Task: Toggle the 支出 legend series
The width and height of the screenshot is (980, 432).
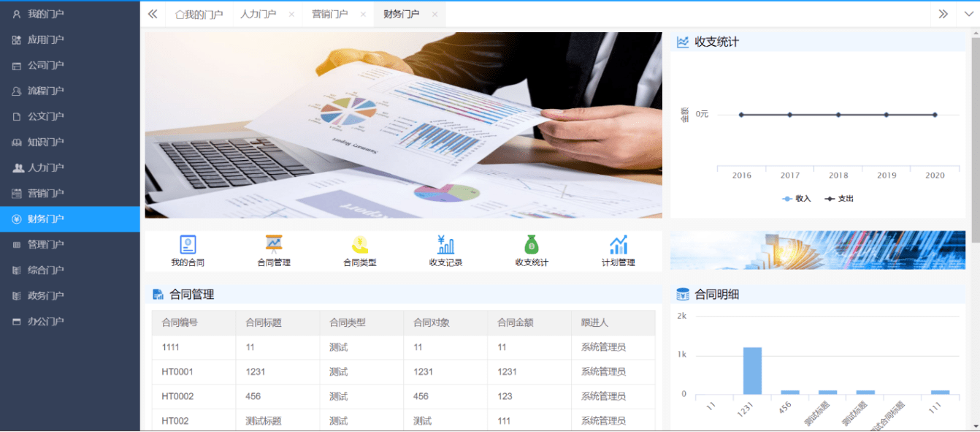Action: pos(839,199)
